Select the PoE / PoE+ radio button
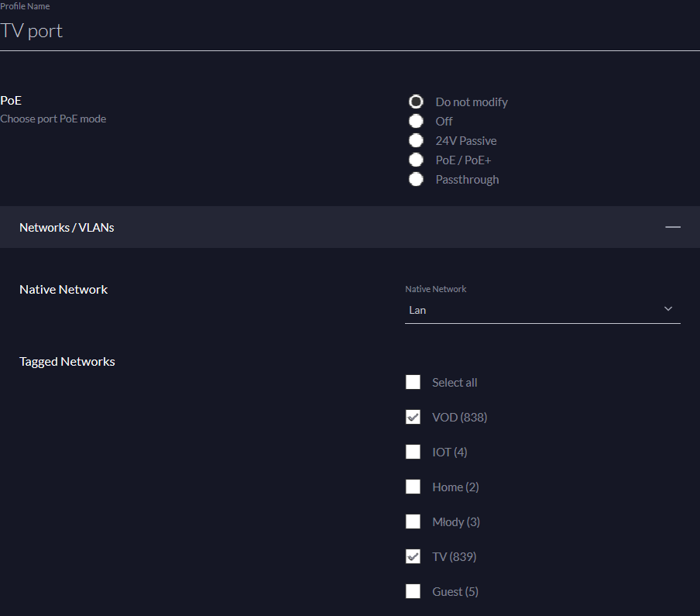Screen dimensions: 700x616 (416, 160)
